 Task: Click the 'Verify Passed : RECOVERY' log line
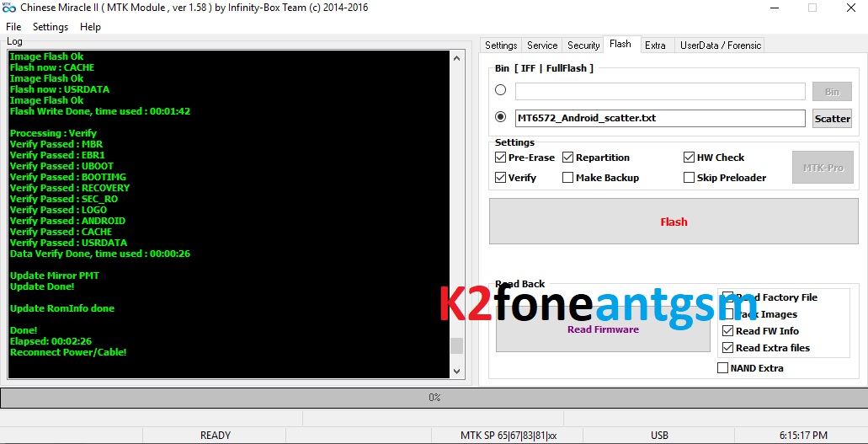pos(70,188)
